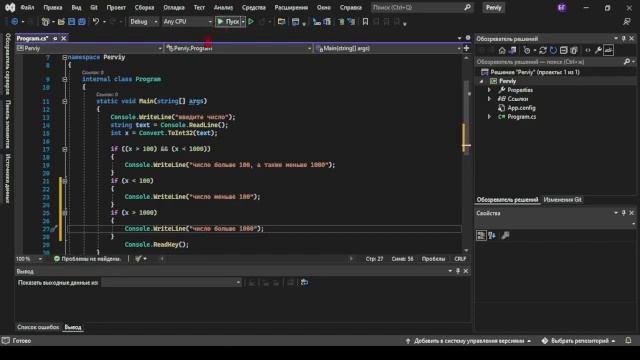Click the wrench Properties icon in Solution Explorer toolbar
Viewport: 640px width, 360px height.
tap(598, 50)
